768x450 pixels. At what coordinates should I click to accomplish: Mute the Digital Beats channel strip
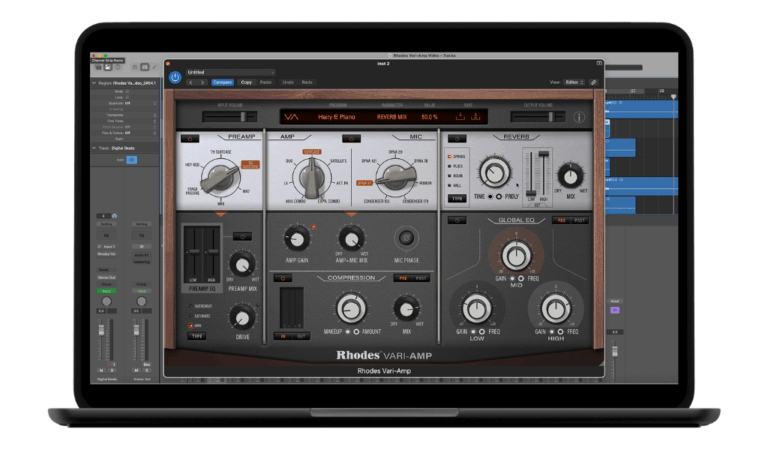101,371
